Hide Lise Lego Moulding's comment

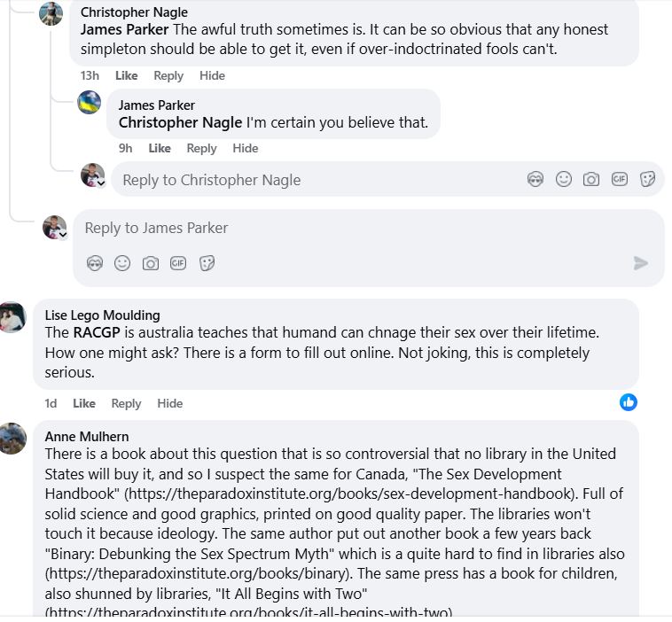(169, 403)
